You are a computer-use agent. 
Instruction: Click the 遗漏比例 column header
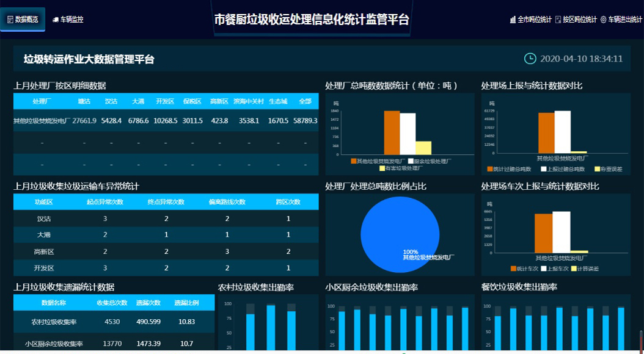tap(186, 303)
